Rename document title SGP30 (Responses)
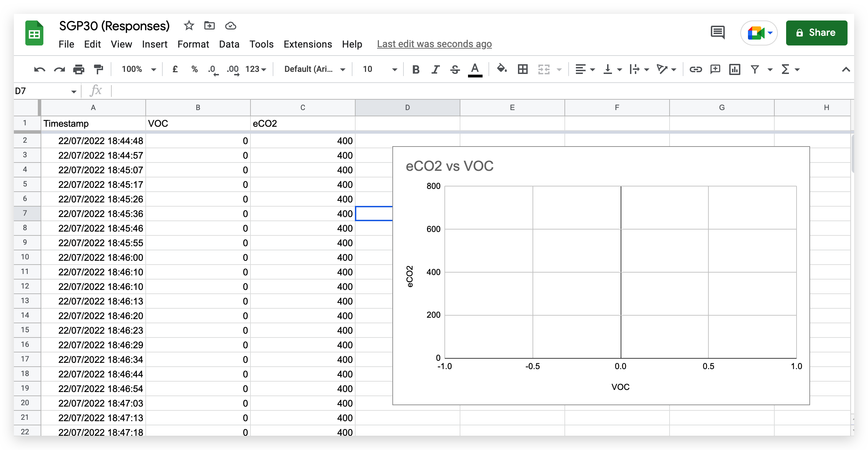The height and width of the screenshot is (450, 868). pos(114,26)
